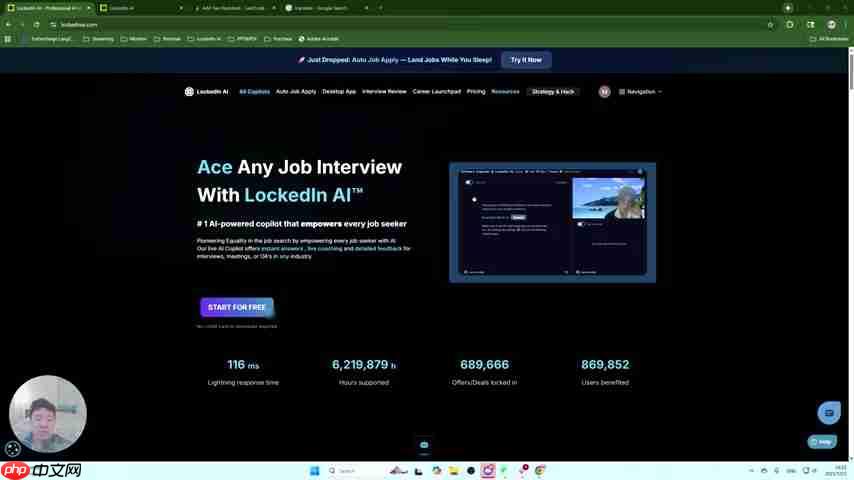Click the browser Forward arrow
854x480 pixels.
(x=22, y=25)
